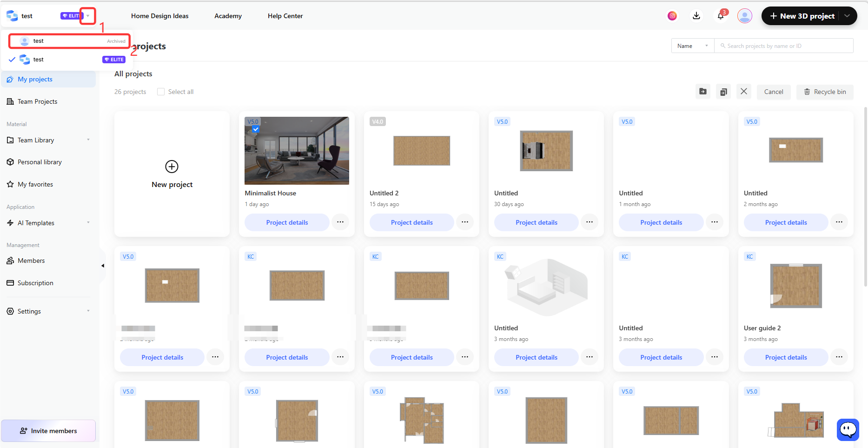
Task: Collapse the left sidebar with the arrow handle
Action: pyautogui.click(x=103, y=266)
